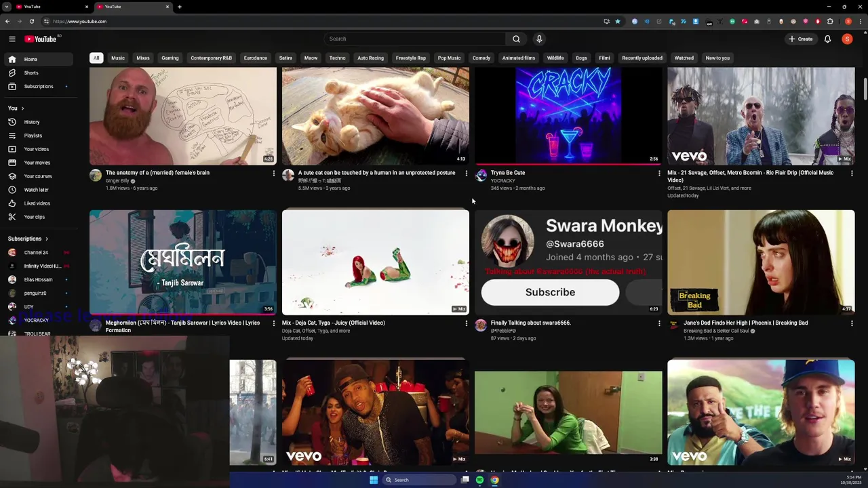Open Your videos
Image resolution: width=868 pixels, height=488 pixels.
click(39, 149)
